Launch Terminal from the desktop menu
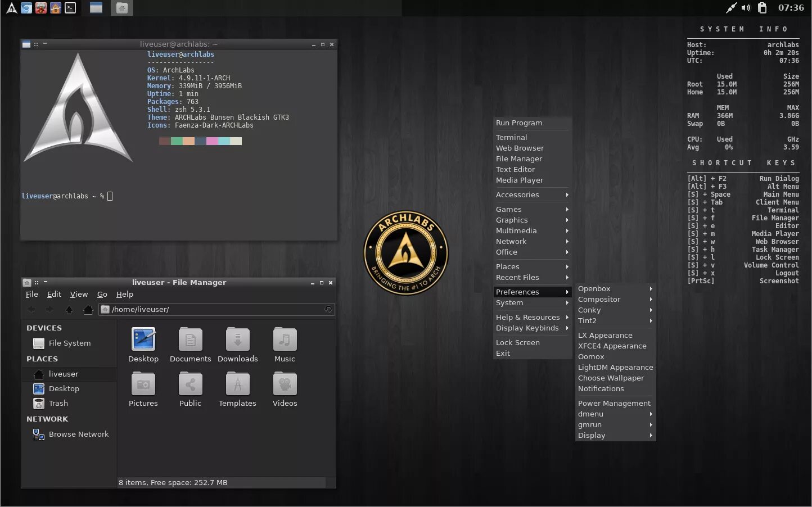812x507 pixels. coord(533,137)
